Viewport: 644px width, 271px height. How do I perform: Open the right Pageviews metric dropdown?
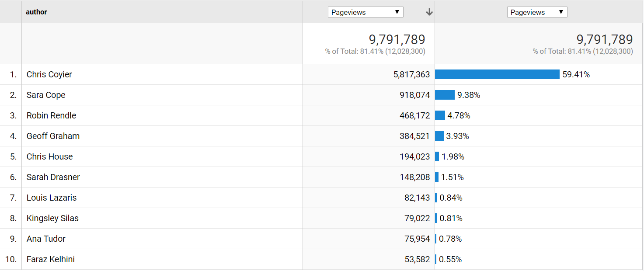(537, 12)
